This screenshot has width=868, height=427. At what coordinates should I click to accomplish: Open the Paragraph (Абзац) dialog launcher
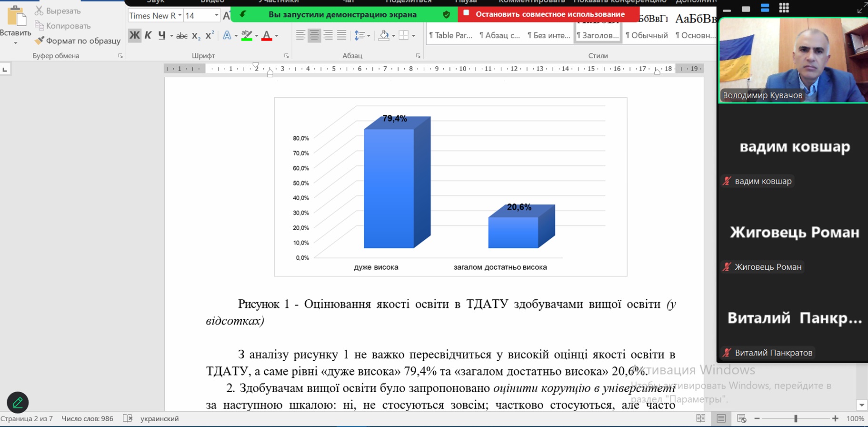coord(418,56)
